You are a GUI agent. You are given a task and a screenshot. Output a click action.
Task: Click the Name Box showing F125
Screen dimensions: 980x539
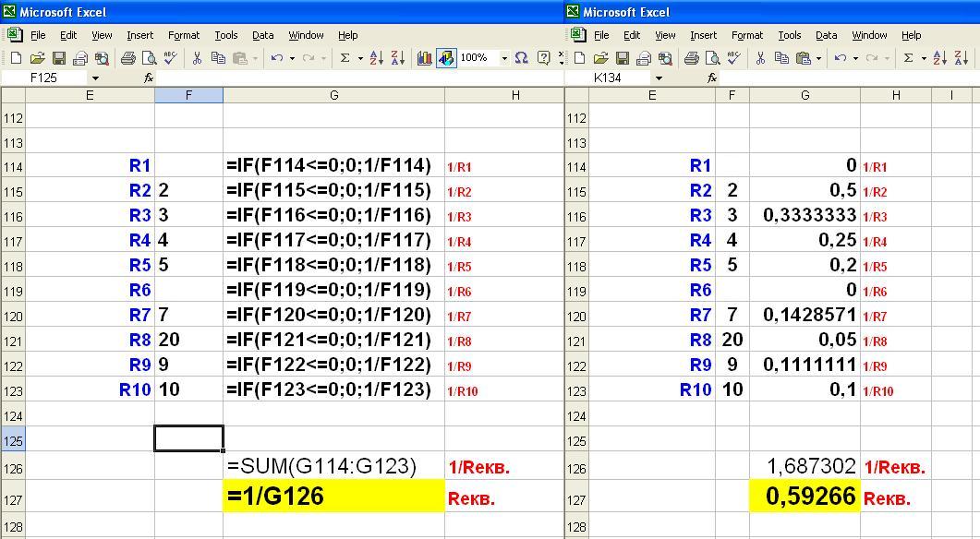pyautogui.click(x=43, y=78)
